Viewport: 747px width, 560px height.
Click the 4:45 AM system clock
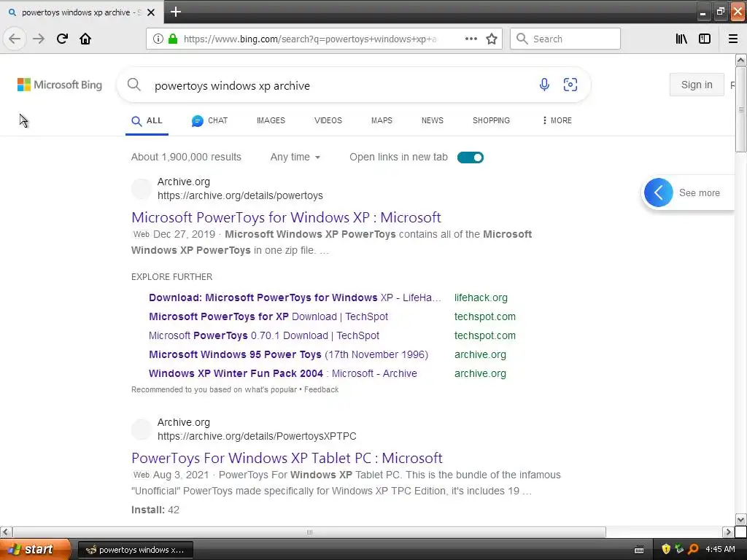coord(720,549)
